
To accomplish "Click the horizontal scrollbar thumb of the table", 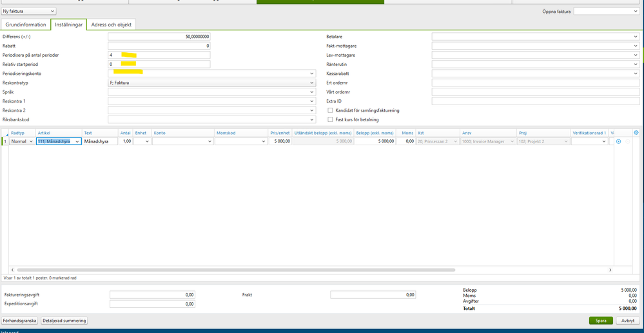I will point(235,270).
